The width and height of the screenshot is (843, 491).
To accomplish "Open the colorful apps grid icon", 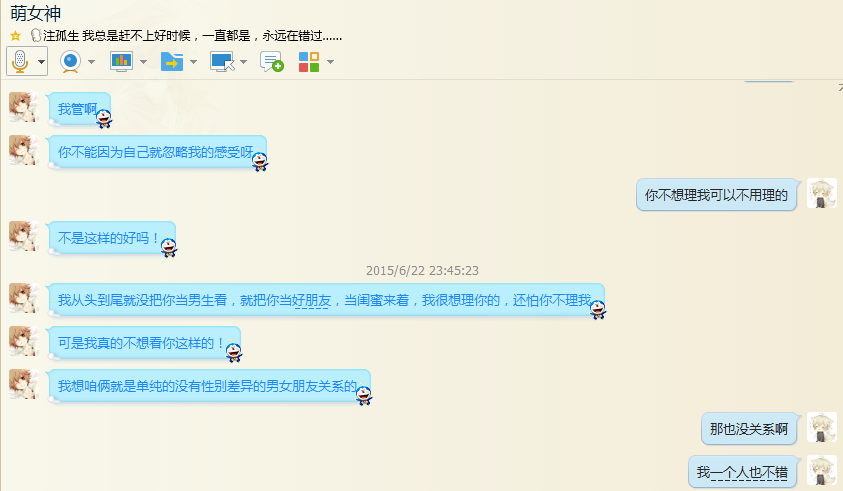I will click(x=309, y=62).
